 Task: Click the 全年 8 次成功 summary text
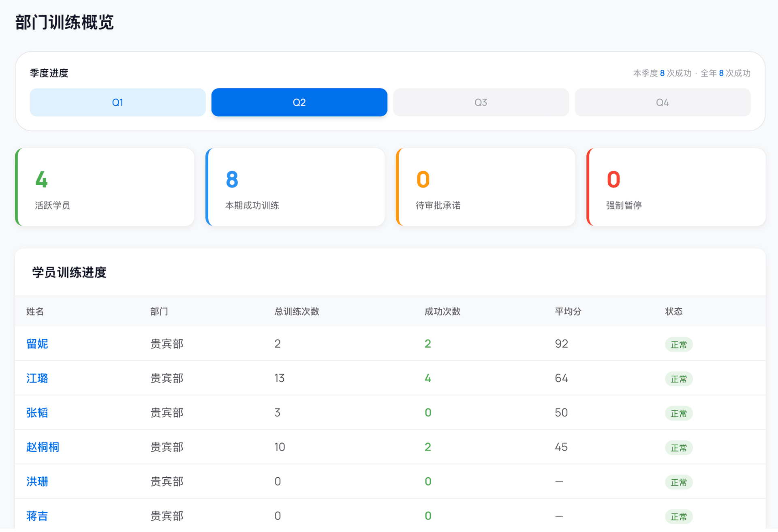pos(725,73)
